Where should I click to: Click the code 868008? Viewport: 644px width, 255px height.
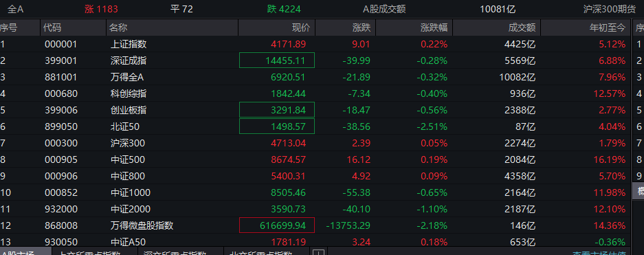60,225
